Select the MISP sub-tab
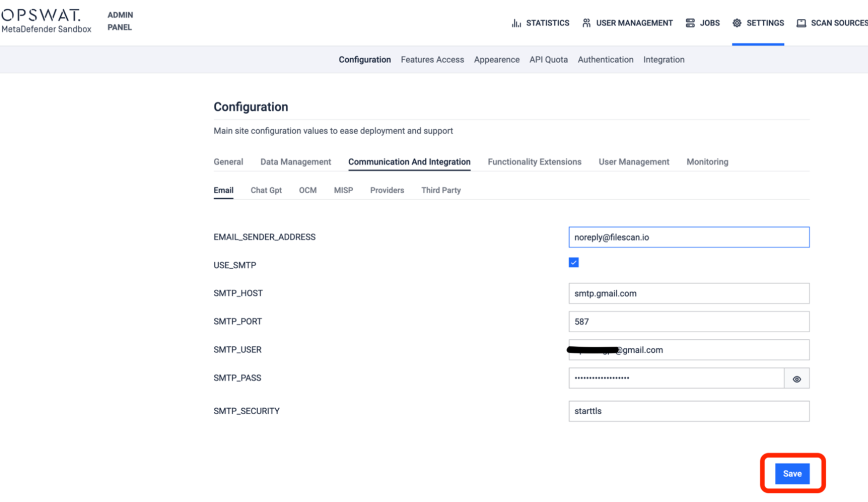 point(343,190)
